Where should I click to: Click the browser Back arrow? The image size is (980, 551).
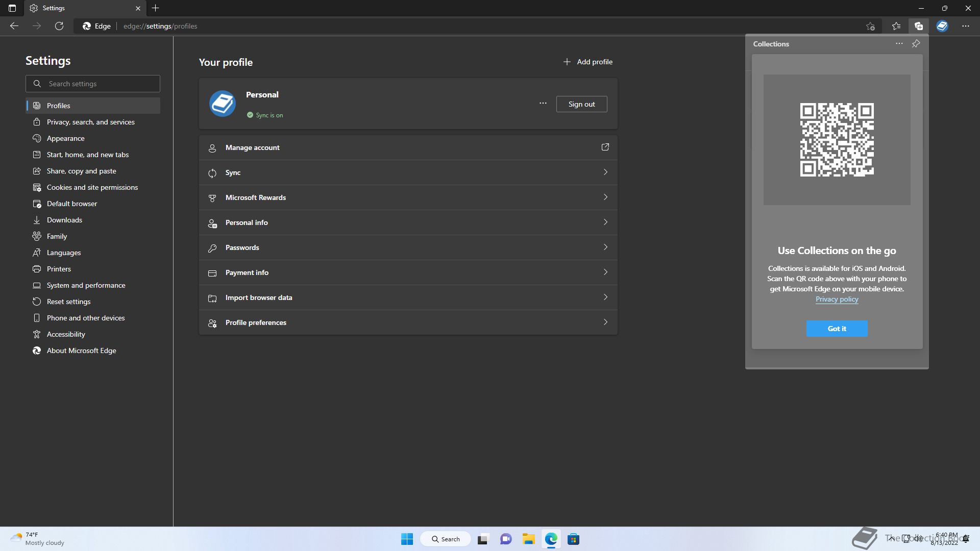14,26
